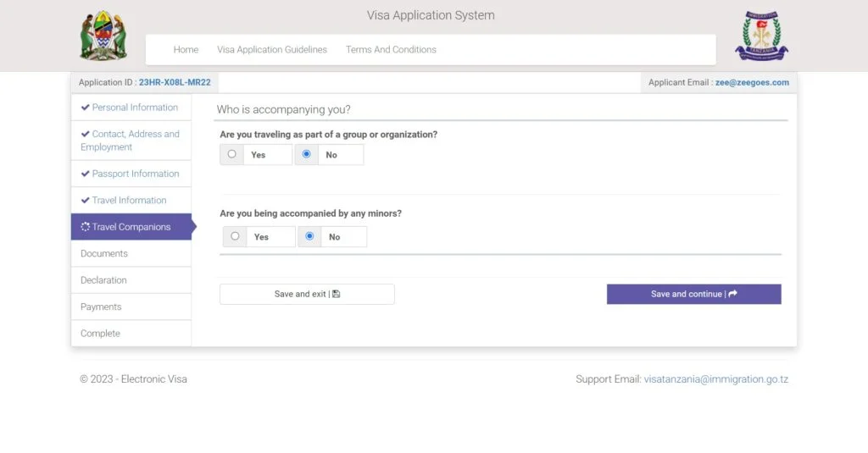
Task: Open Terms And Conditions page
Action: (x=391, y=50)
